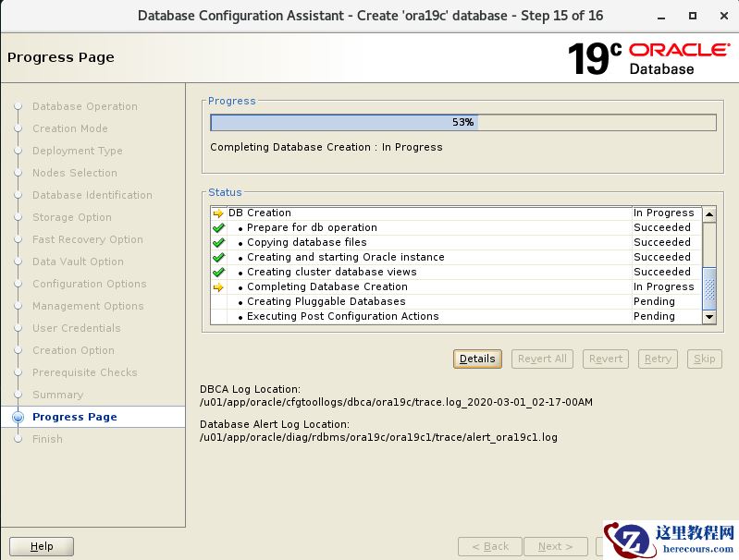
Task: Click the yellow arrow beside Completing Database Creation
Action: [x=218, y=286]
